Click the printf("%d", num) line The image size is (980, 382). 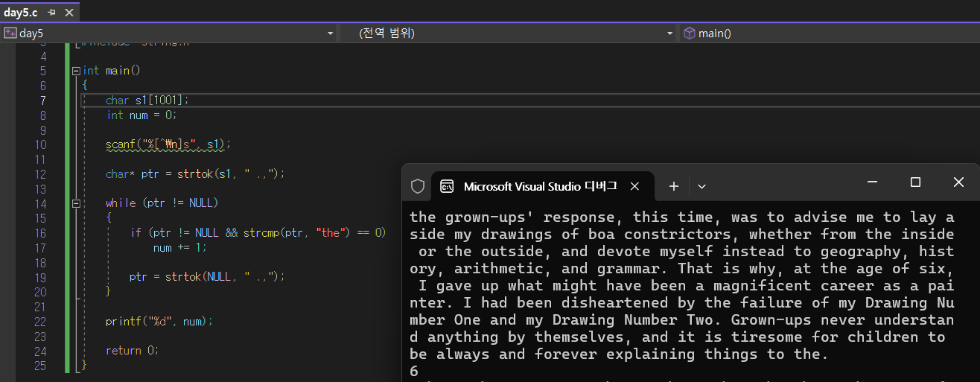point(159,321)
